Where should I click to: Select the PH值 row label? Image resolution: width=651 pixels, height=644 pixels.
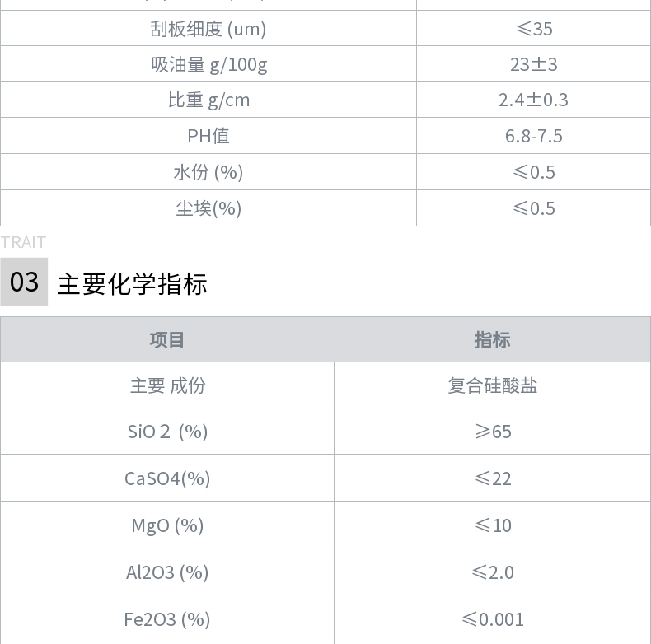(208, 136)
